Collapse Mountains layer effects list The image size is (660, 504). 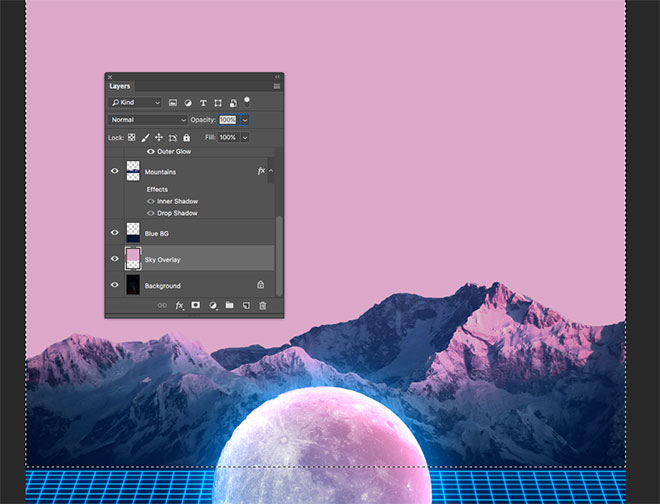click(x=271, y=171)
